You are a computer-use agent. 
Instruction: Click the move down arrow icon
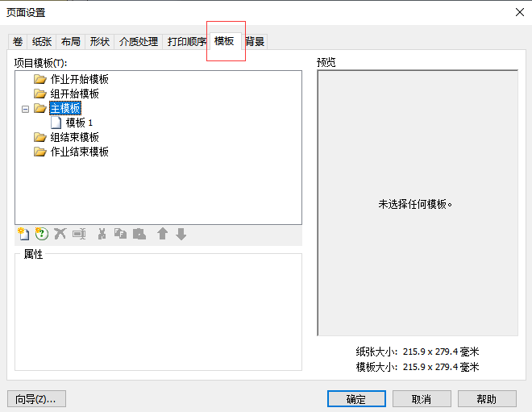click(181, 234)
